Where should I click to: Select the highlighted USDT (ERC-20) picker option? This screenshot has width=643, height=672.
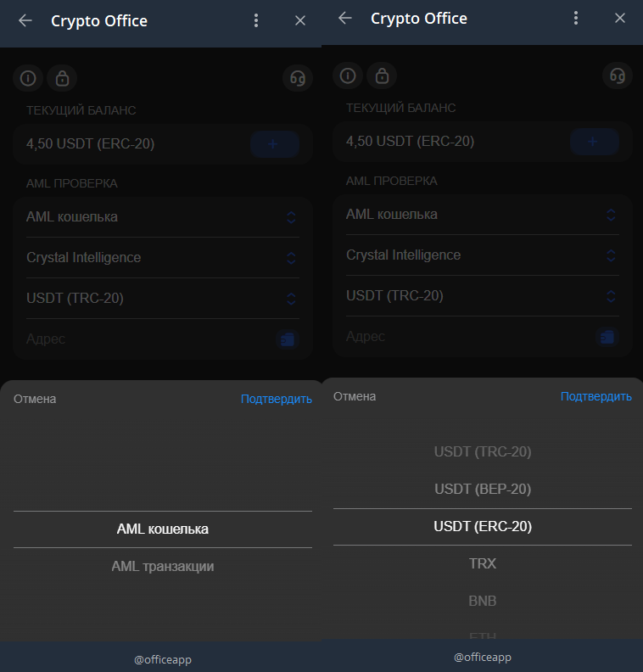coord(483,527)
